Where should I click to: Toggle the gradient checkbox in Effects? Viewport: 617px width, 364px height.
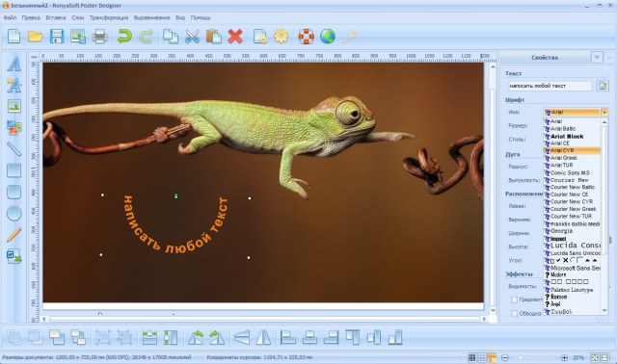[x=514, y=299]
